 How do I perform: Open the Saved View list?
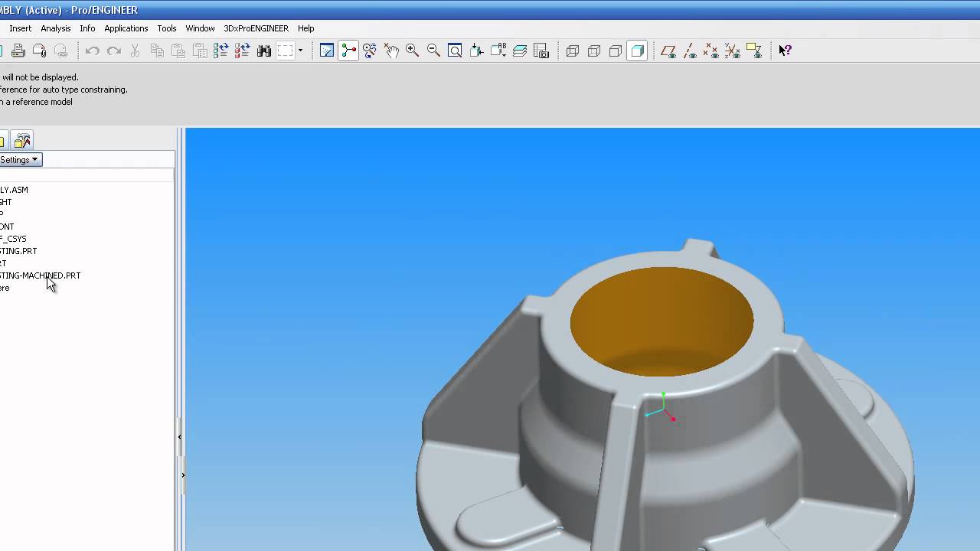click(498, 51)
